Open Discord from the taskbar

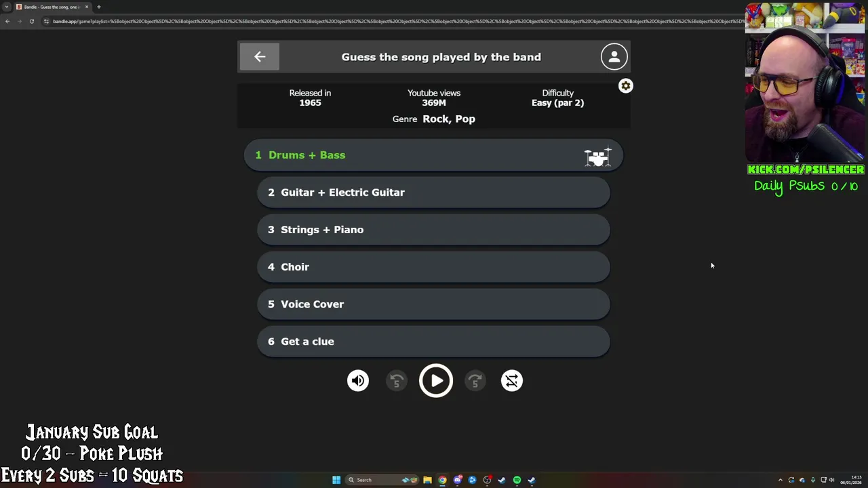[458, 480]
